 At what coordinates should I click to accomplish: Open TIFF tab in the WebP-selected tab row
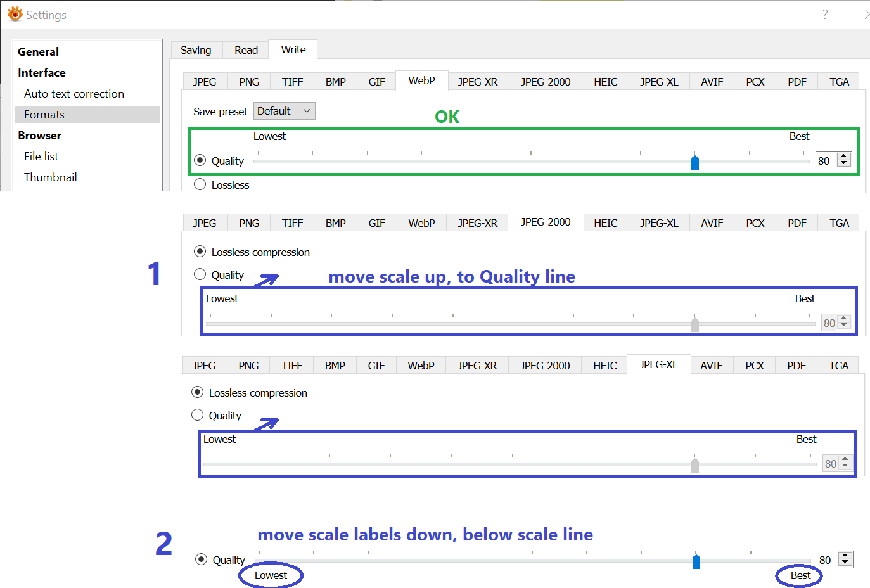click(x=293, y=82)
